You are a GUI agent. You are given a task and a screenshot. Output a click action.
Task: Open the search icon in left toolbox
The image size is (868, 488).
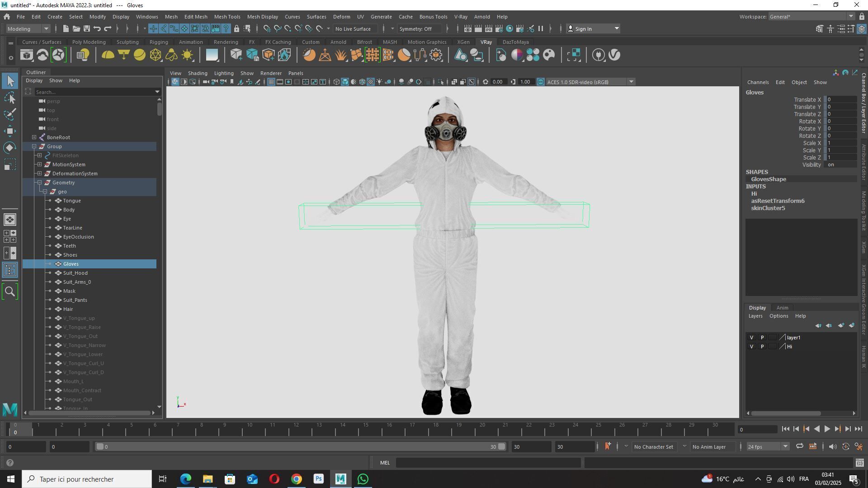point(10,291)
